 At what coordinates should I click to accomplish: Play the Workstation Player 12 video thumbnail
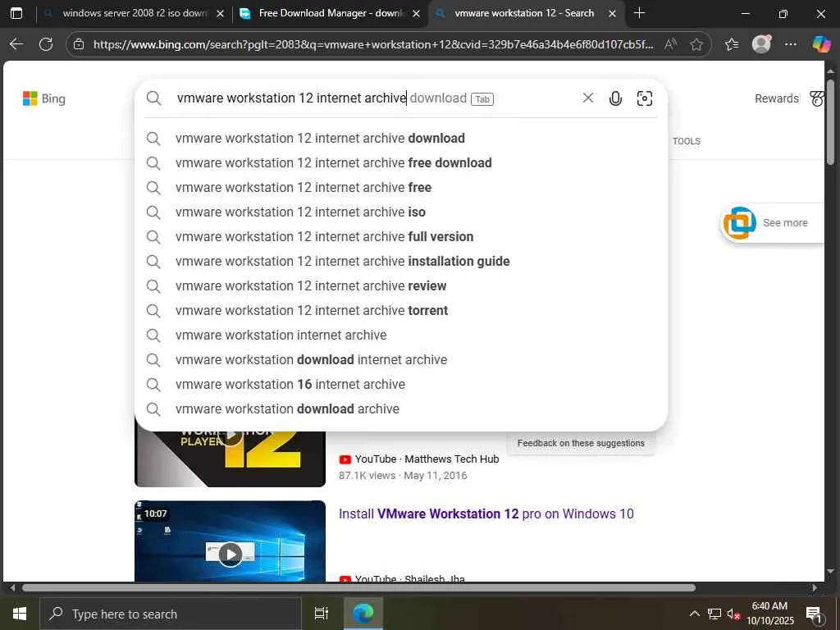(230, 459)
